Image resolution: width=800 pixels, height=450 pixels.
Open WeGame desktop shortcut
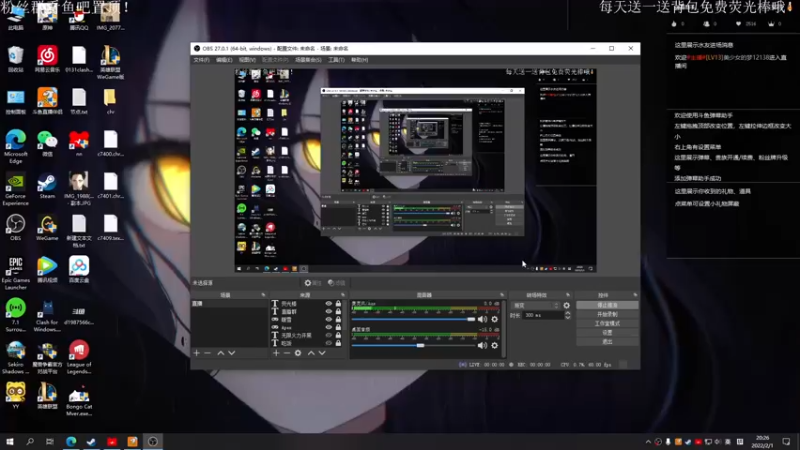[x=47, y=228]
